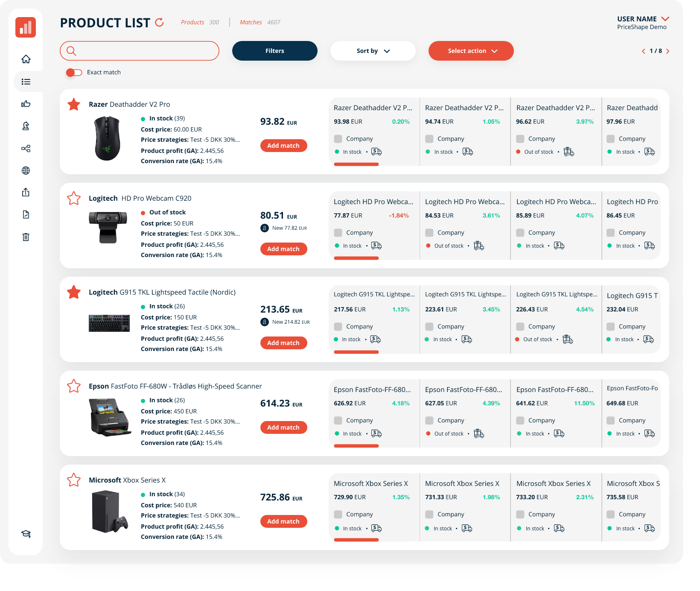
Task: Open the Logitech G915 TKL Lightspeed Tactile title
Action: point(162,292)
